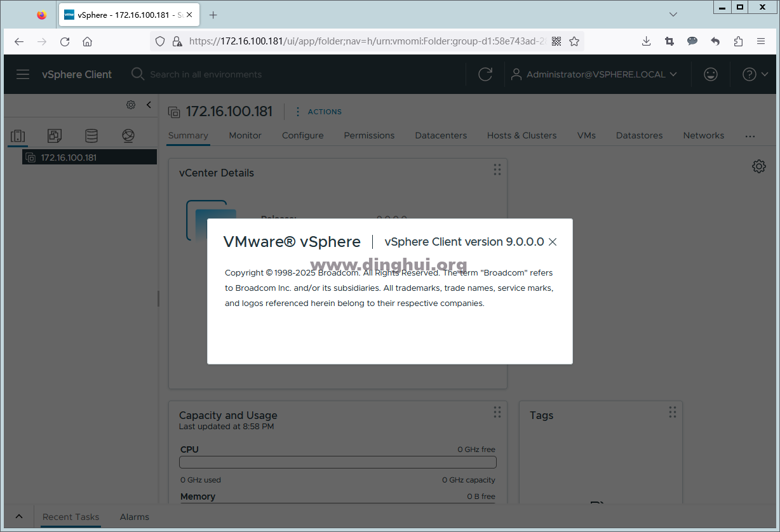Screen dimensions: 780x532
Task: Click the site shield tracking protection icon
Action: (160, 41)
